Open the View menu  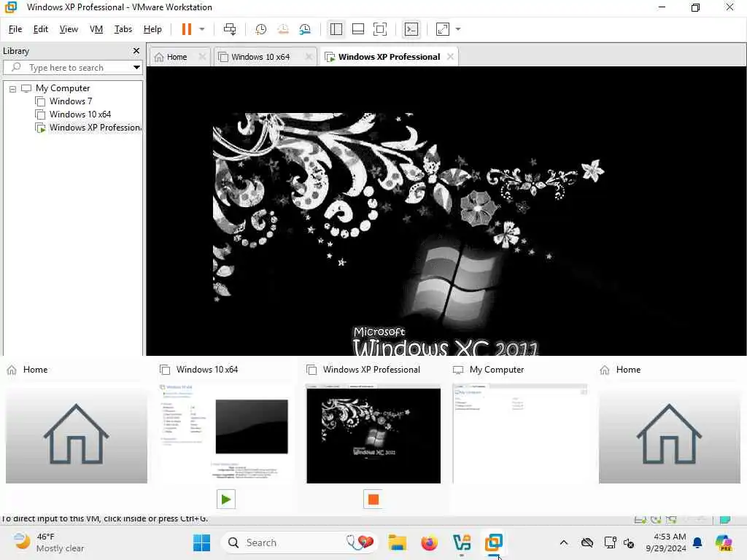[69, 29]
